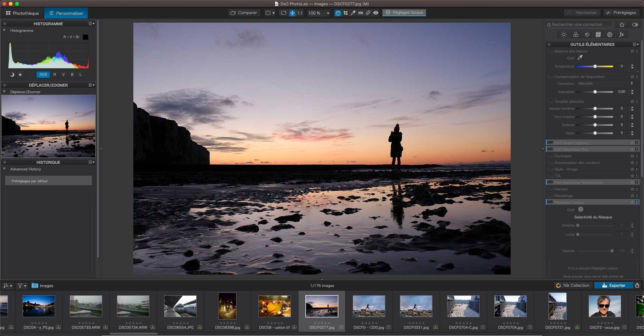Set zoom to 1:1
This screenshot has width=644, height=336.
300,13
